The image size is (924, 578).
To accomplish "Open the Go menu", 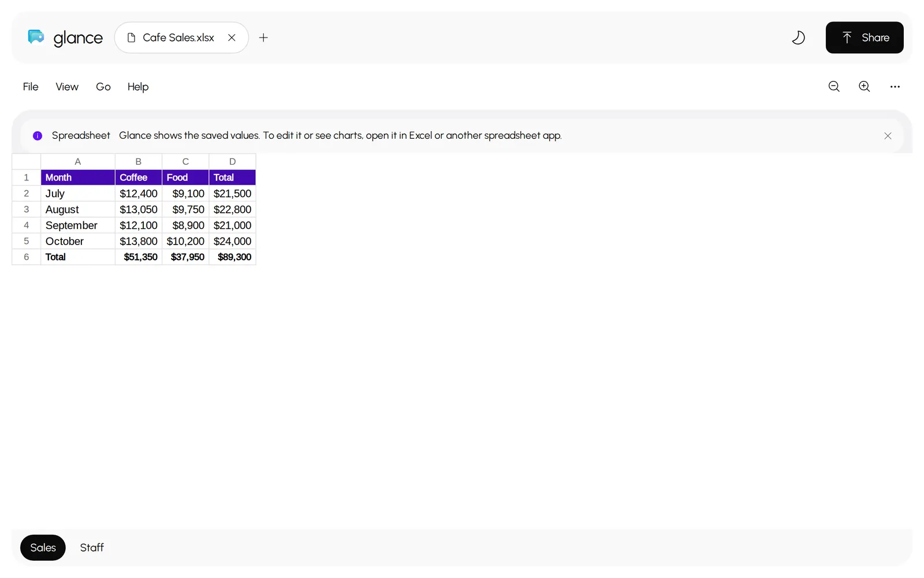I will pyautogui.click(x=103, y=87).
